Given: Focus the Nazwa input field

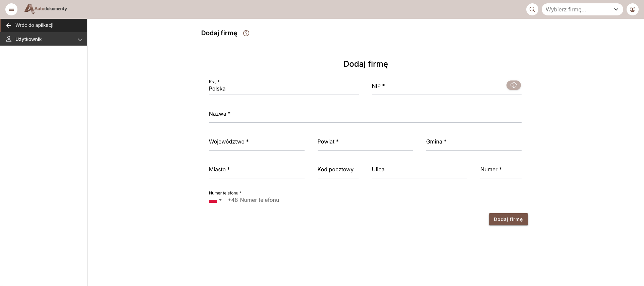Looking at the screenshot, I should 365,114.
